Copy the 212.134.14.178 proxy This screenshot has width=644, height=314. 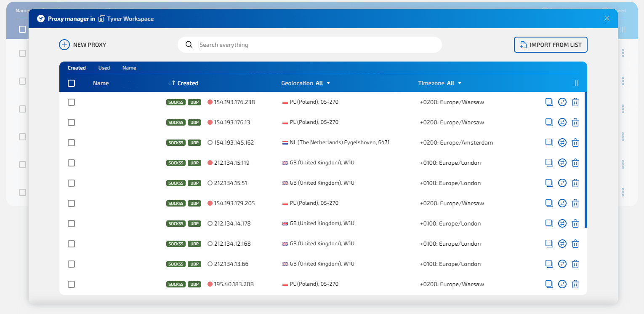coord(549,223)
